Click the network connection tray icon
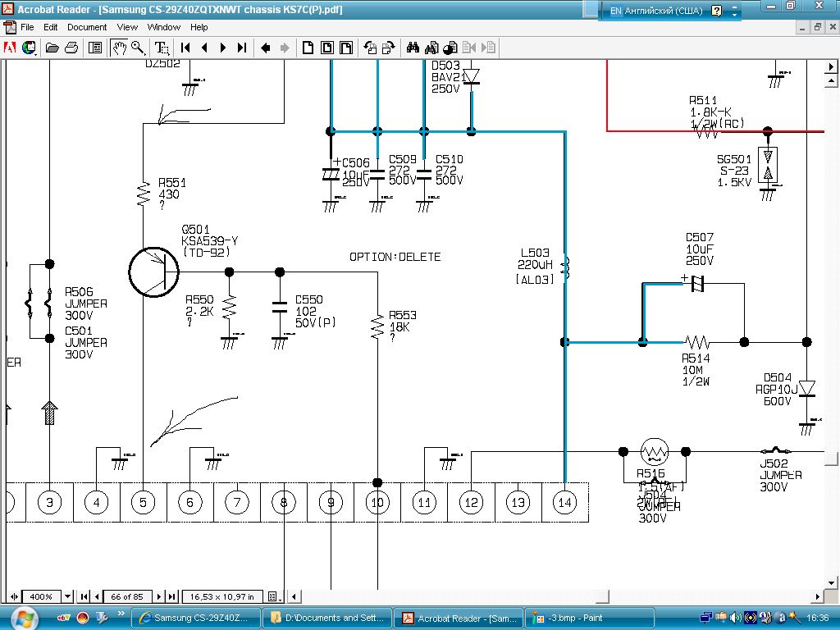The width and height of the screenshot is (840, 630). [705, 619]
